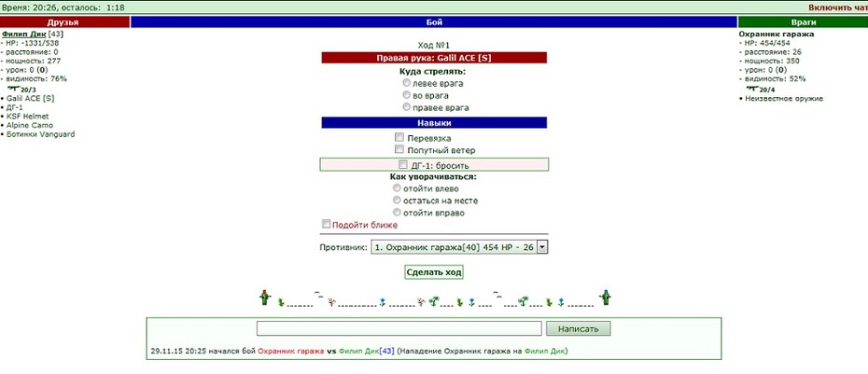
Task: Click green 'Филип Дик' link after 'vs'
Action: pyautogui.click(x=358, y=351)
